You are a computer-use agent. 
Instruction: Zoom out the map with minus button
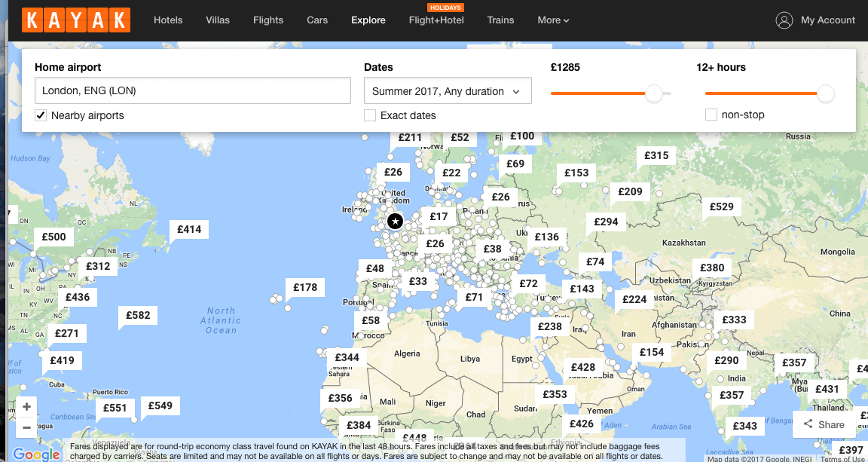(x=26, y=427)
